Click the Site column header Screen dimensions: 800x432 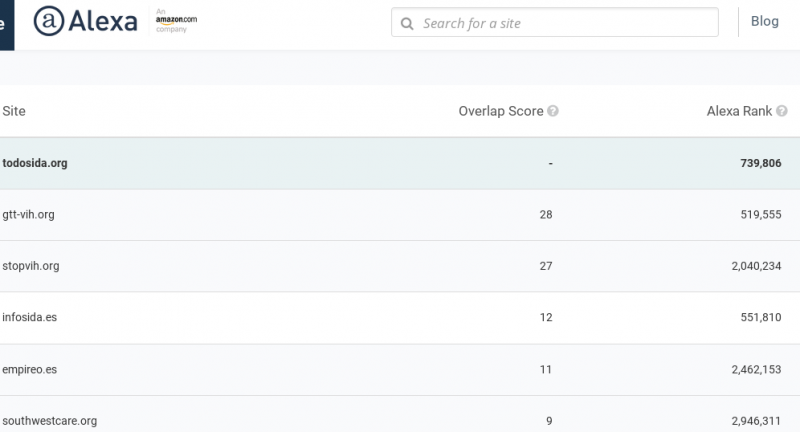click(14, 111)
